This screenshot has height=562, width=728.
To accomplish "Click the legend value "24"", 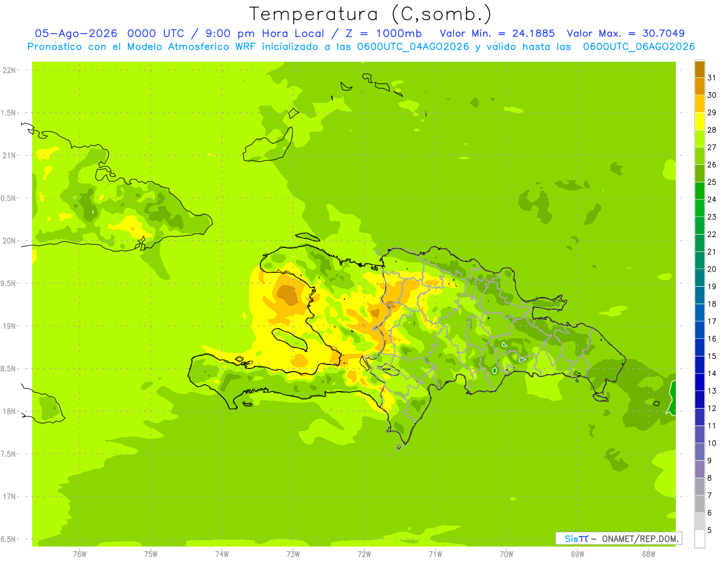I will click(712, 199).
